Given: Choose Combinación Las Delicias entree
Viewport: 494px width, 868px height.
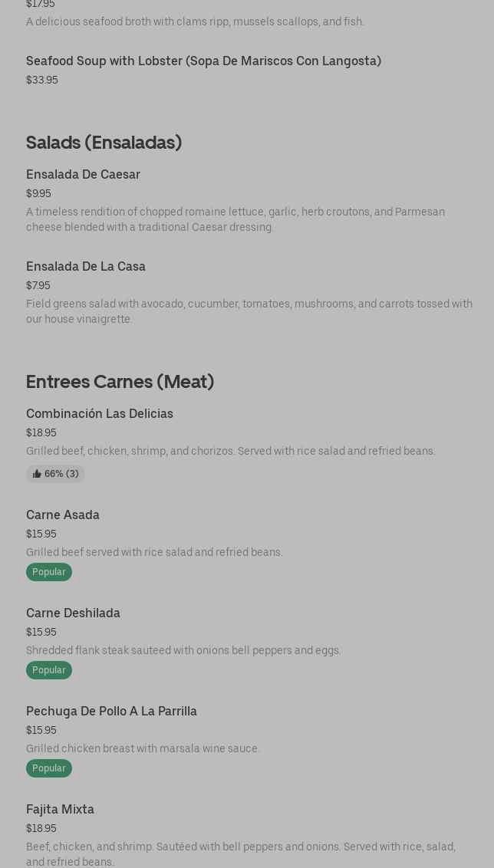Looking at the screenshot, I should point(100,414).
